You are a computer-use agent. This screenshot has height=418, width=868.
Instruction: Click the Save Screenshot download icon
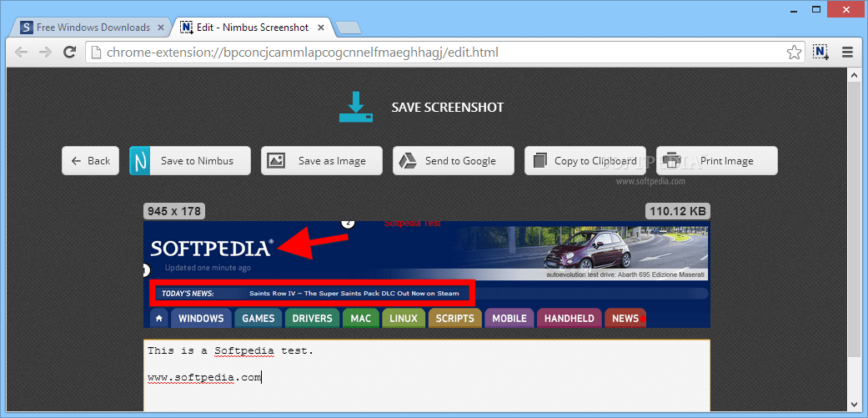click(x=355, y=108)
